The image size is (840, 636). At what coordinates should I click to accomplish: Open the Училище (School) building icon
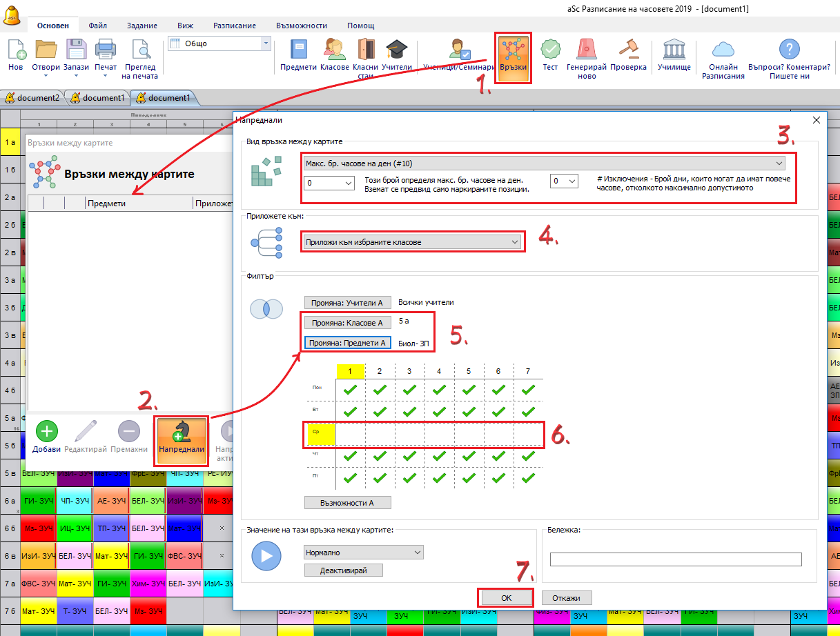point(674,51)
